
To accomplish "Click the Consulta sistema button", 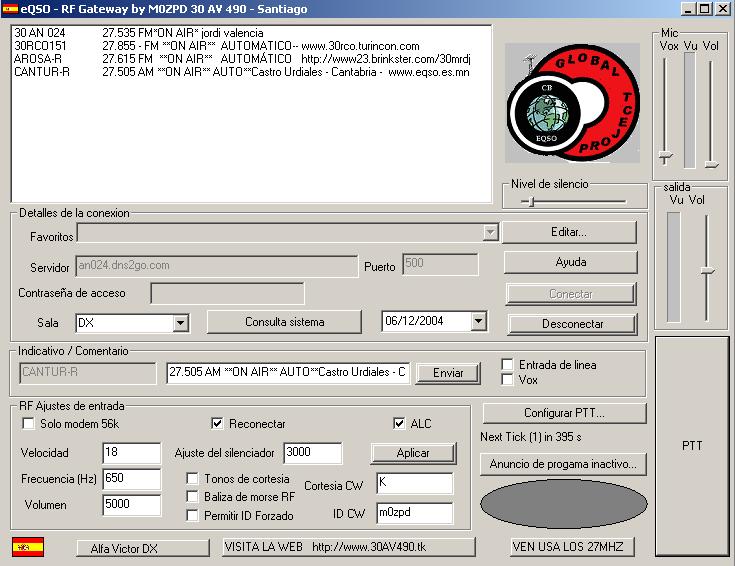I will (284, 322).
